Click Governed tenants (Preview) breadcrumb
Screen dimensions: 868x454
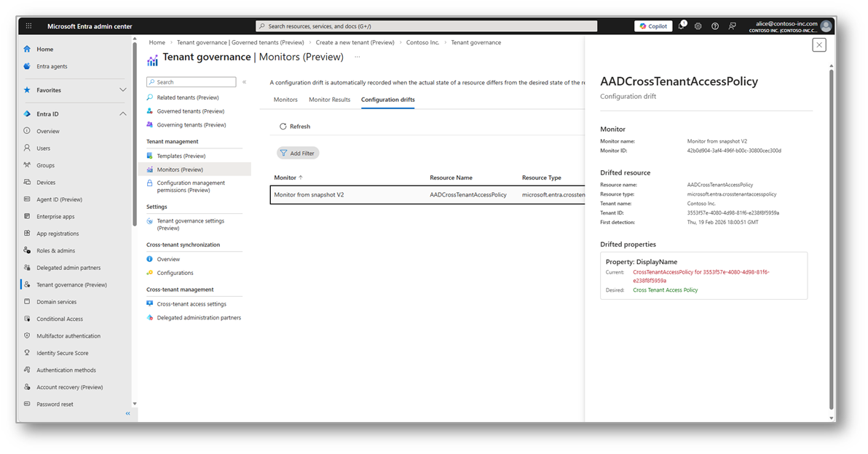tap(240, 43)
